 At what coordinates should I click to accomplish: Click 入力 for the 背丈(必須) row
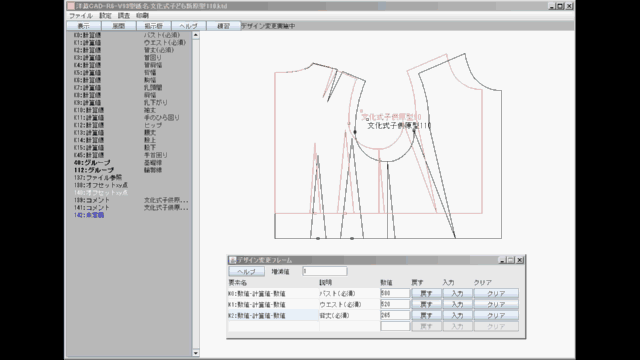pos(457,315)
